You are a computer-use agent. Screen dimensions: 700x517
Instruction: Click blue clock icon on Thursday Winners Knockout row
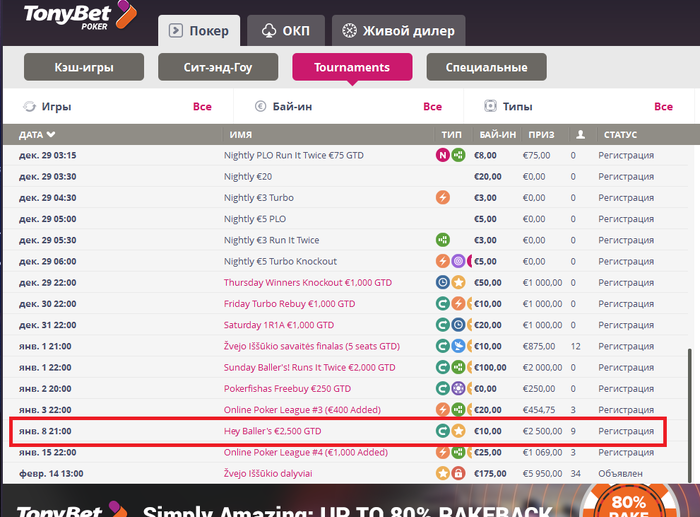click(x=442, y=282)
